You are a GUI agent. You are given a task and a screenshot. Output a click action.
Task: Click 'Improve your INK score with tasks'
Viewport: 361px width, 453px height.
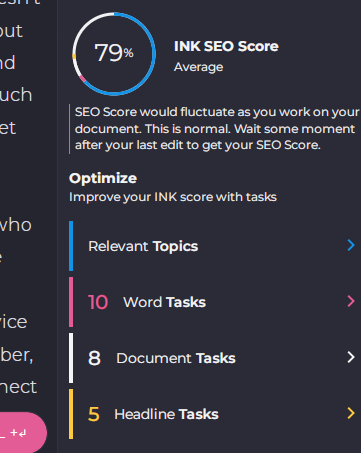point(173,197)
